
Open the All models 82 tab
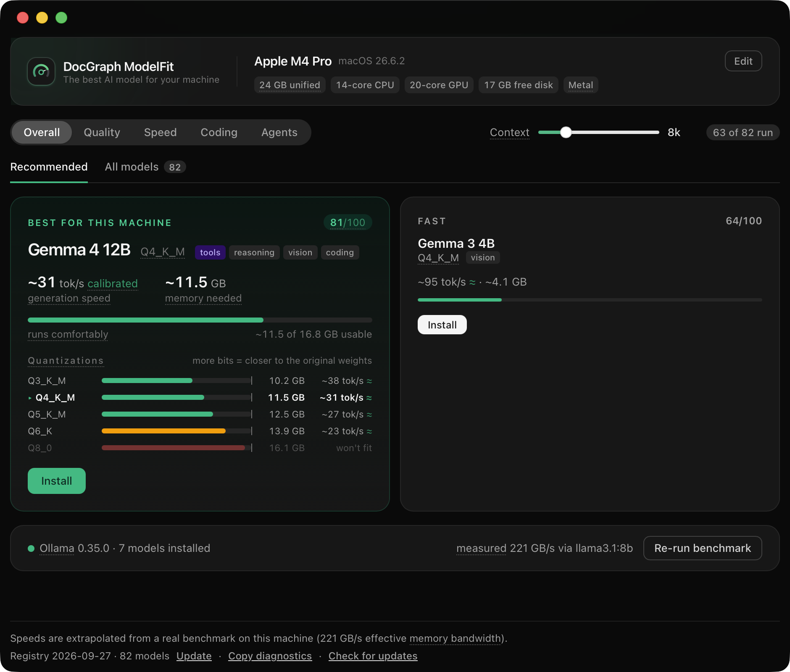[x=145, y=167]
